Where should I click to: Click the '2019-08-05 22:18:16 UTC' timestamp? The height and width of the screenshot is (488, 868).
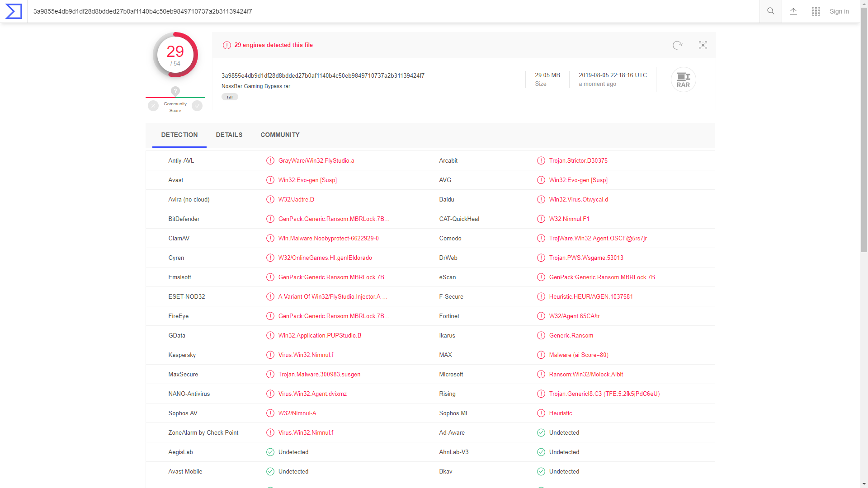[x=613, y=75]
